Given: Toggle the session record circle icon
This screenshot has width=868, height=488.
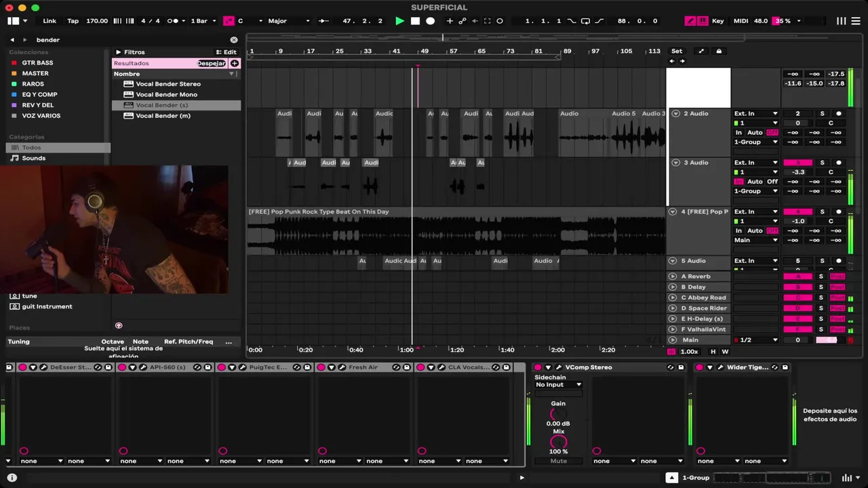Looking at the screenshot, I should pos(500,21).
